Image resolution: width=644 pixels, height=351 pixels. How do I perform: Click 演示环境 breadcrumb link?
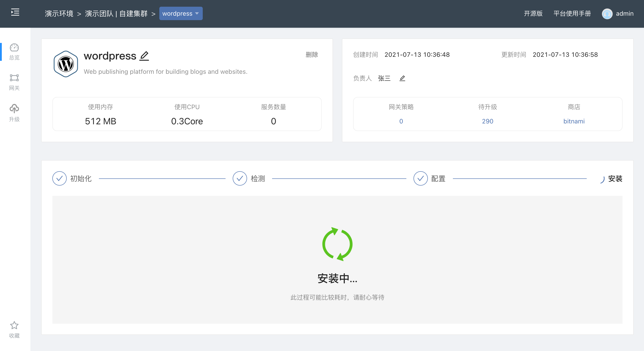pos(59,13)
